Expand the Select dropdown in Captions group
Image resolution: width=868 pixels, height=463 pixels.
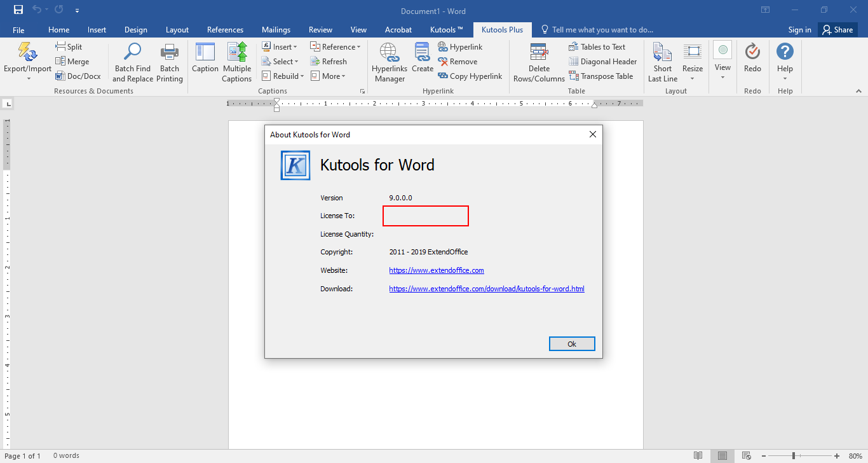280,62
